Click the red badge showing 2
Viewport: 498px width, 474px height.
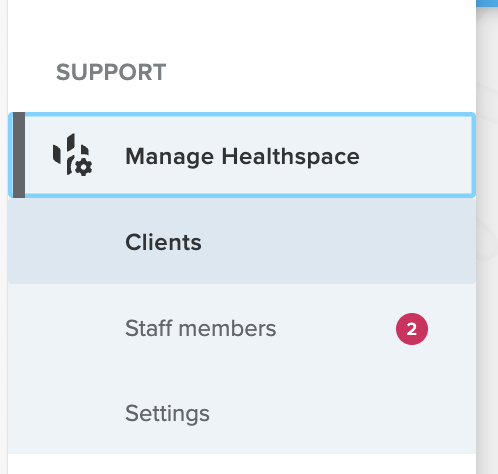(412, 329)
